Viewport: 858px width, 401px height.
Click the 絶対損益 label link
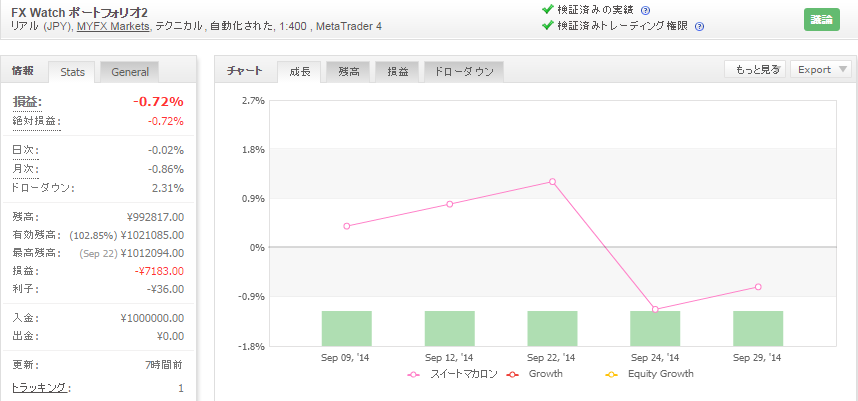click(x=36, y=121)
